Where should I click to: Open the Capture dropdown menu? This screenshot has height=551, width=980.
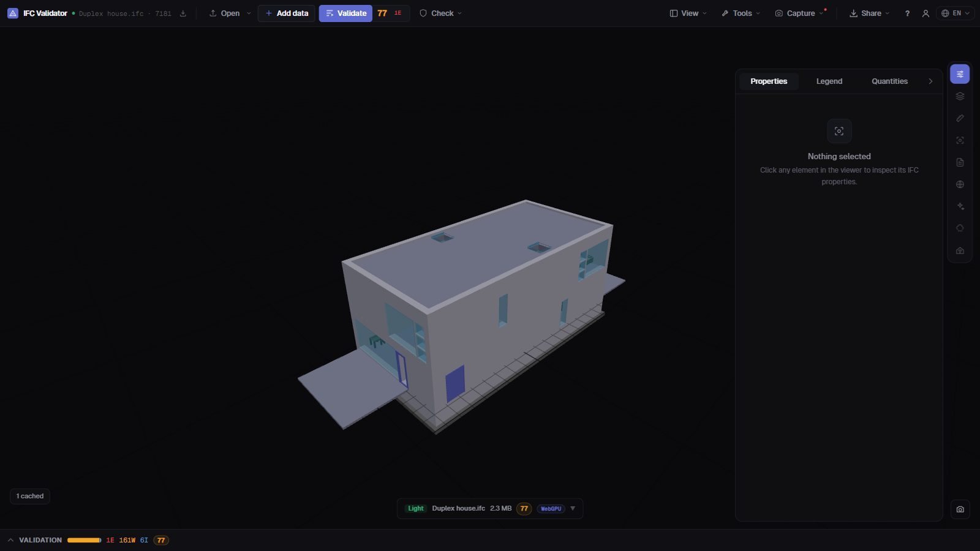click(799, 13)
